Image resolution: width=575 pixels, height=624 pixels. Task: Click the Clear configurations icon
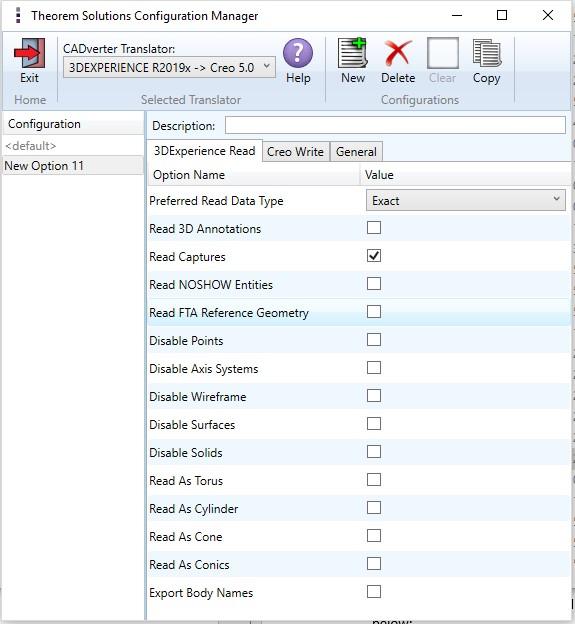point(442,53)
